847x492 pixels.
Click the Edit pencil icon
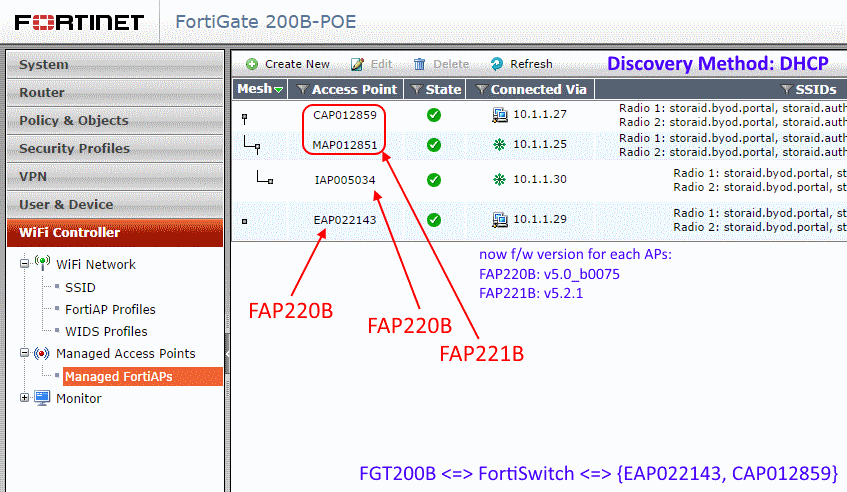(x=357, y=64)
